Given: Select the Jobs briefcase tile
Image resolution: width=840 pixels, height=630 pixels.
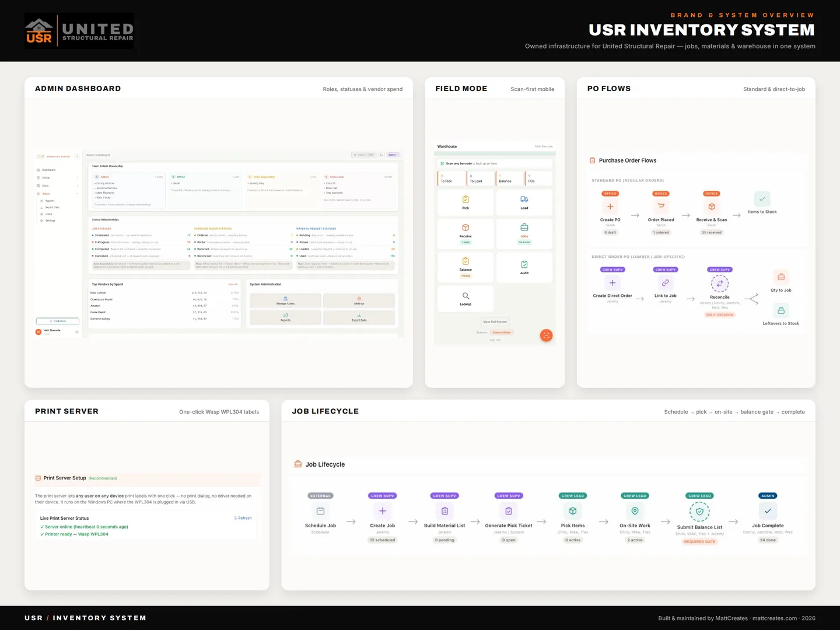Looking at the screenshot, I should tap(524, 233).
